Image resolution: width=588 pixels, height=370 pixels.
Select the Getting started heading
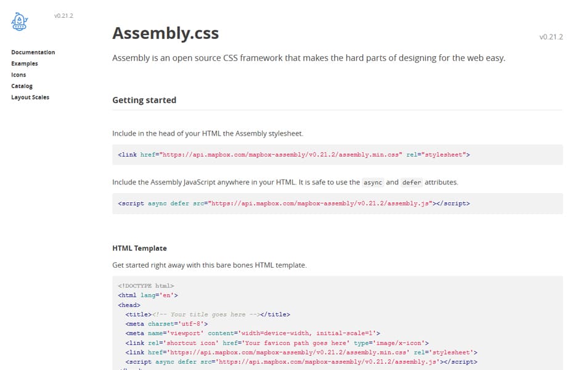coord(144,100)
